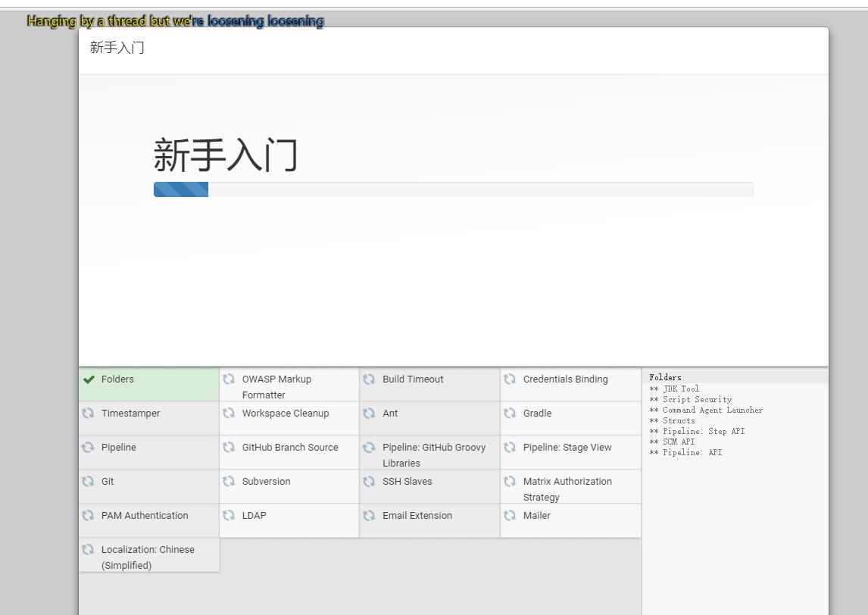Select the Email Extension plugin label
The width and height of the screenshot is (868, 615).
pyautogui.click(x=417, y=515)
